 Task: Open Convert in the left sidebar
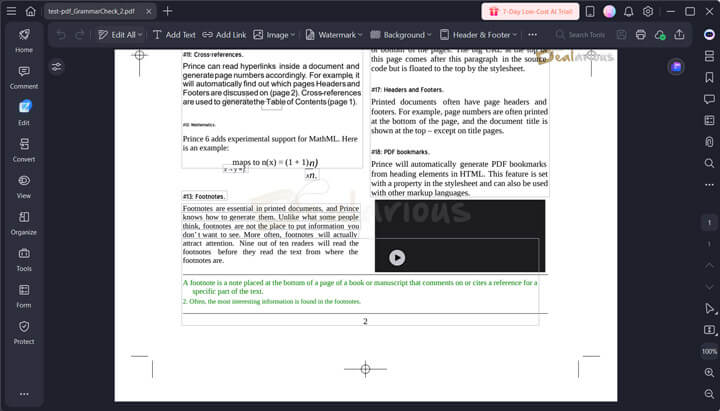point(24,150)
